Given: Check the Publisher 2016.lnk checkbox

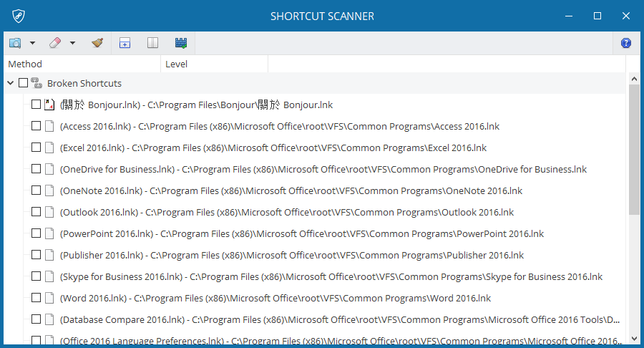Looking at the screenshot, I should 36,255.
